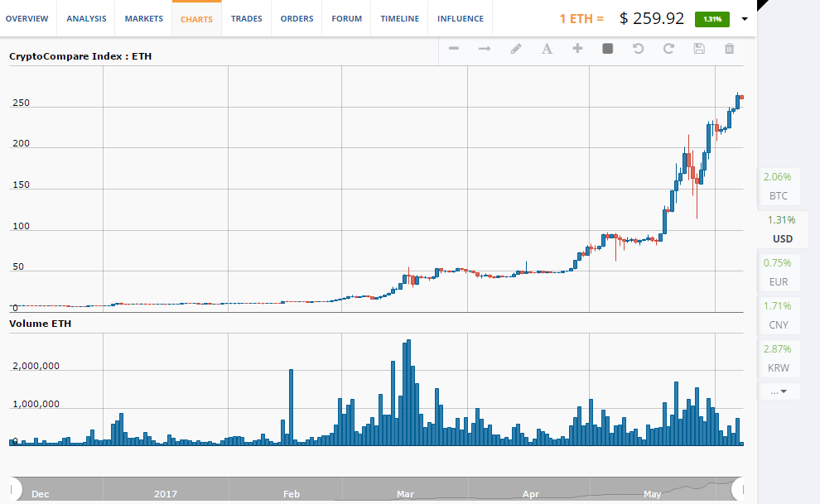Image resolution: width=820 pixels, height=504 pixels.
Task: Open the drawing color square swatch
Action: pyautogui.click(x=607, y=49)
